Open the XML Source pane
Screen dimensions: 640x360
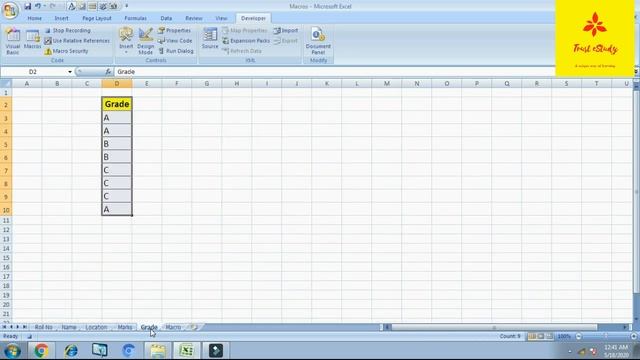(x=210, y=38)
